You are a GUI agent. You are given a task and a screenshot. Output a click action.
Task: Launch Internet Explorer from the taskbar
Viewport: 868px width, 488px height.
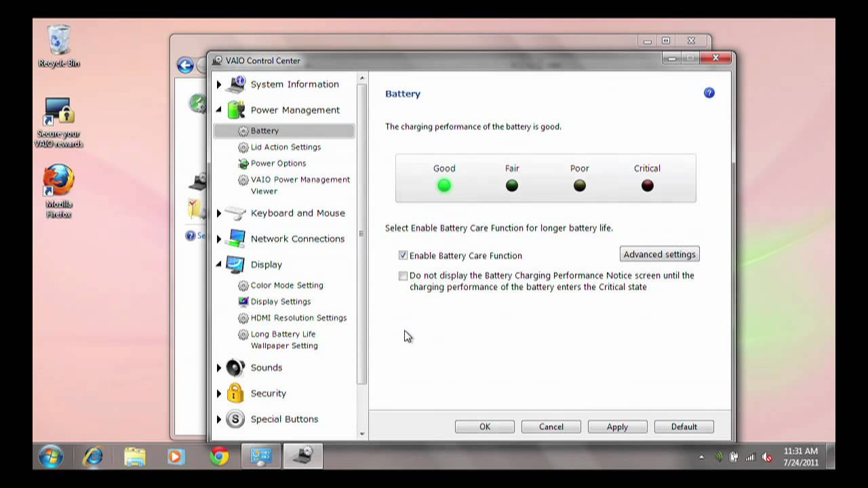coord(93,456)
